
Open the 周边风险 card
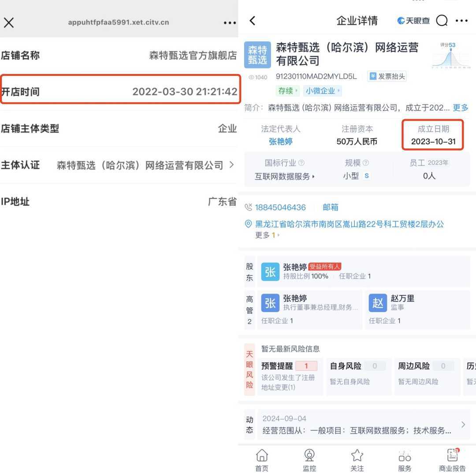click(427, 376)
